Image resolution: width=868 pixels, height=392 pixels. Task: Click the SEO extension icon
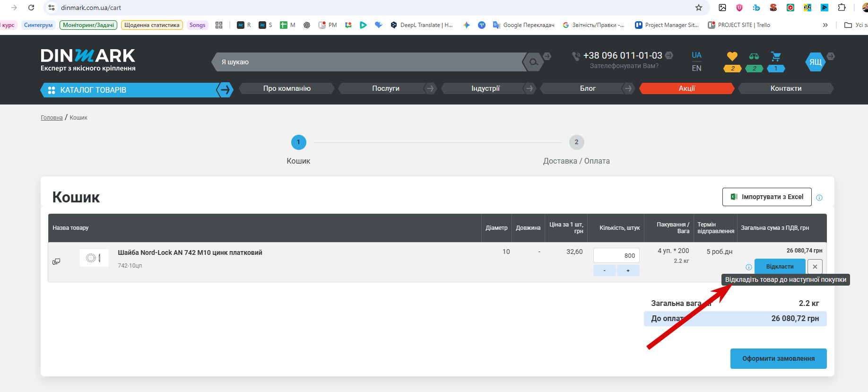pyautogui.click(x=773, y=8)
